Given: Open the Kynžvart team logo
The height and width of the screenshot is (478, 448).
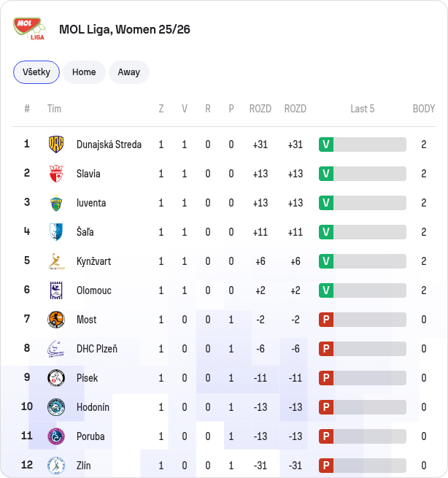Looking at the screenshot, I should (56, 261).
